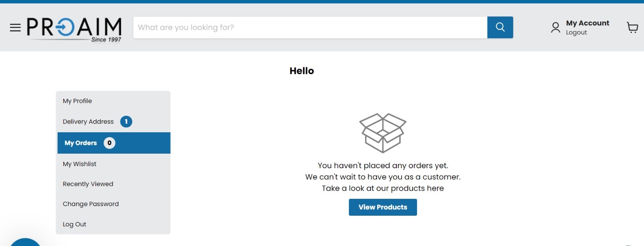Click the search magnifier button

click(500, 27)
